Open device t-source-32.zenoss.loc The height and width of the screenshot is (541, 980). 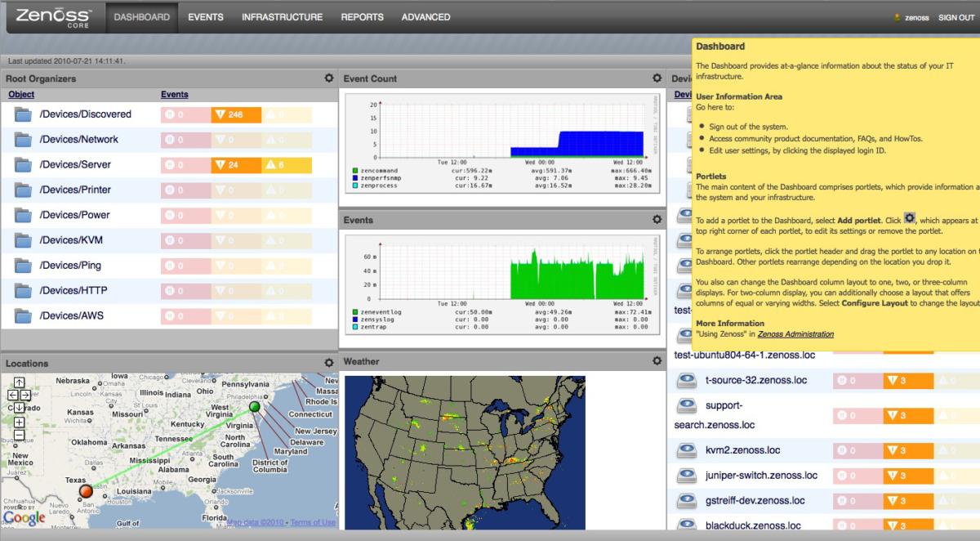[756, 381]
